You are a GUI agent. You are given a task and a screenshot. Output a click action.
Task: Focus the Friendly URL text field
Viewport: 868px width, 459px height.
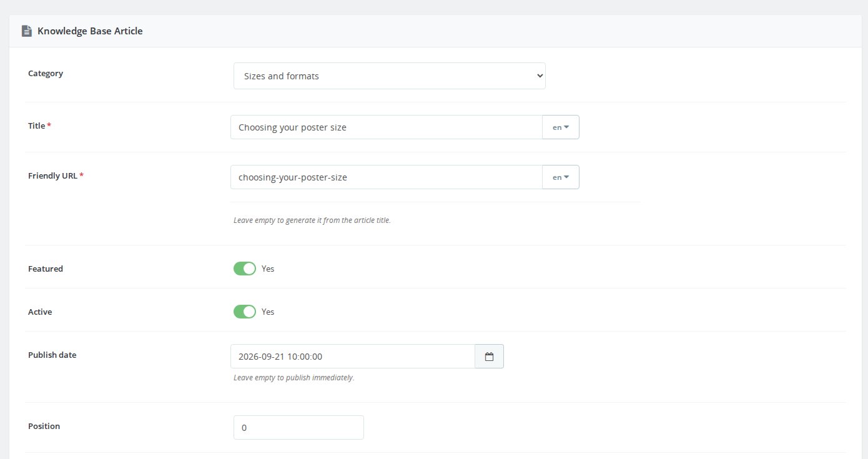pyautogui.click(x=387, y=177)
